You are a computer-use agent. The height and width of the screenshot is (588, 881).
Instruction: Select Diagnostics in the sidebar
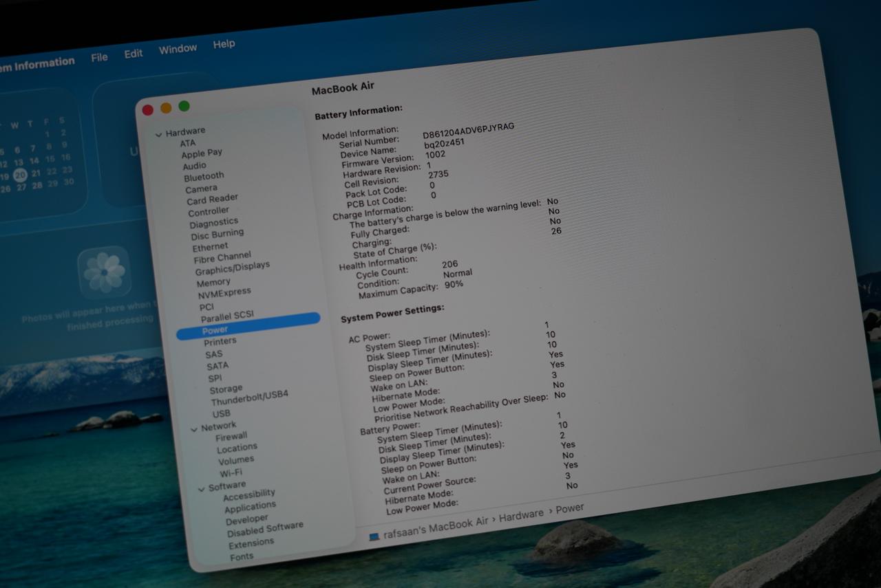click(x=213, y=223)
